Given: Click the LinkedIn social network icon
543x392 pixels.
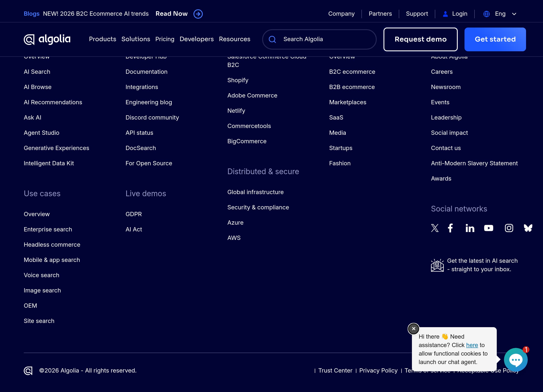Looking at the screenshot, I should coord(470,228).
